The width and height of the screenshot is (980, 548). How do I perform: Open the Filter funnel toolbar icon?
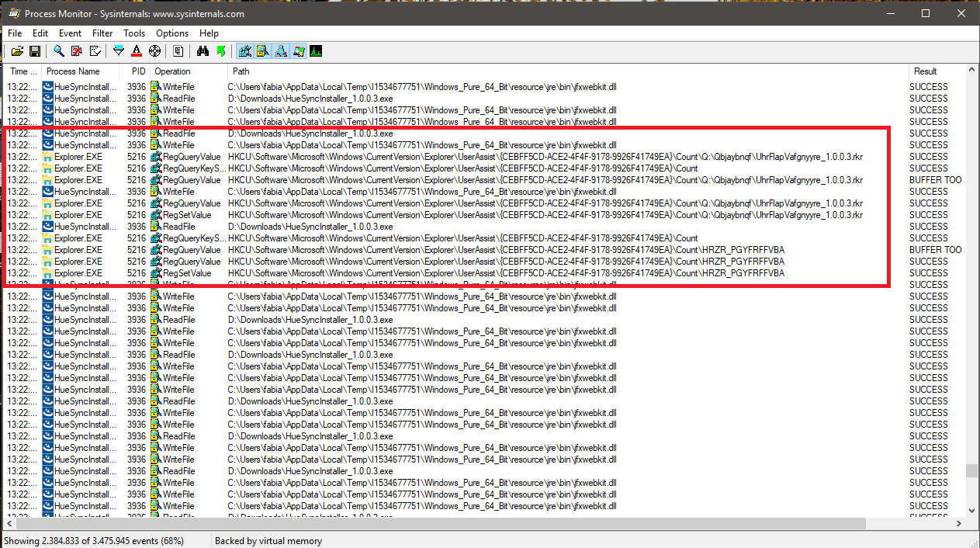pyautogui.click(x=119, y=51)
